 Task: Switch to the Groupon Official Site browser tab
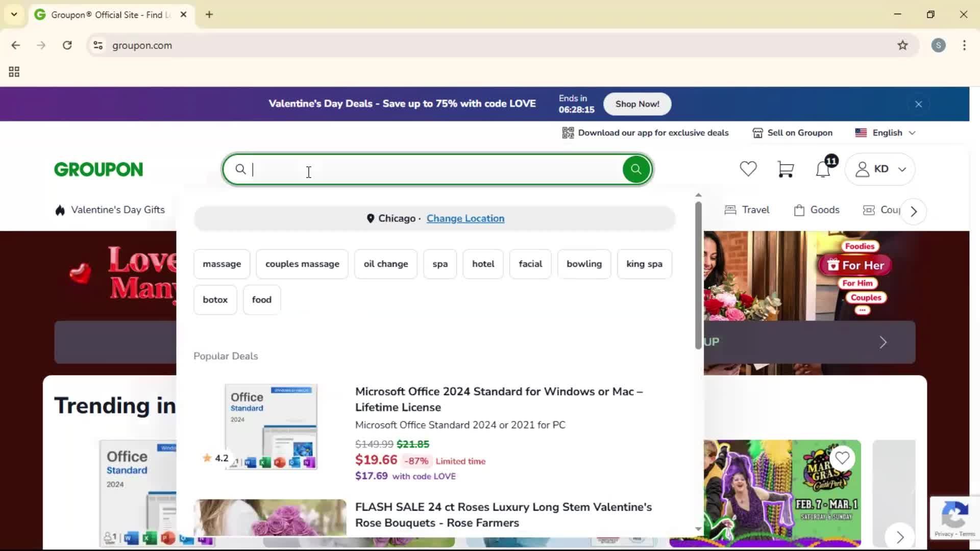(102, 14)
